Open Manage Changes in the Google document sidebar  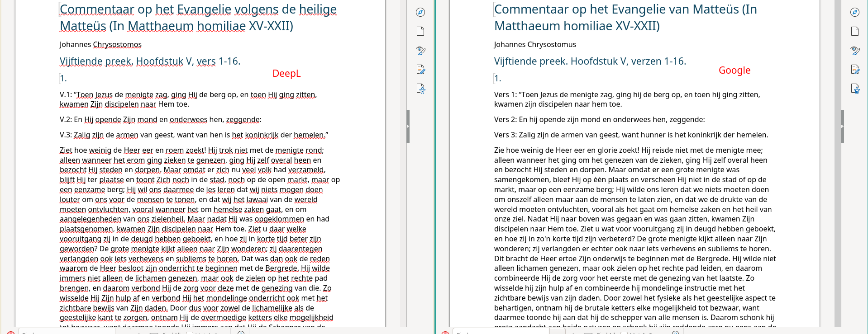click(855, 70)
